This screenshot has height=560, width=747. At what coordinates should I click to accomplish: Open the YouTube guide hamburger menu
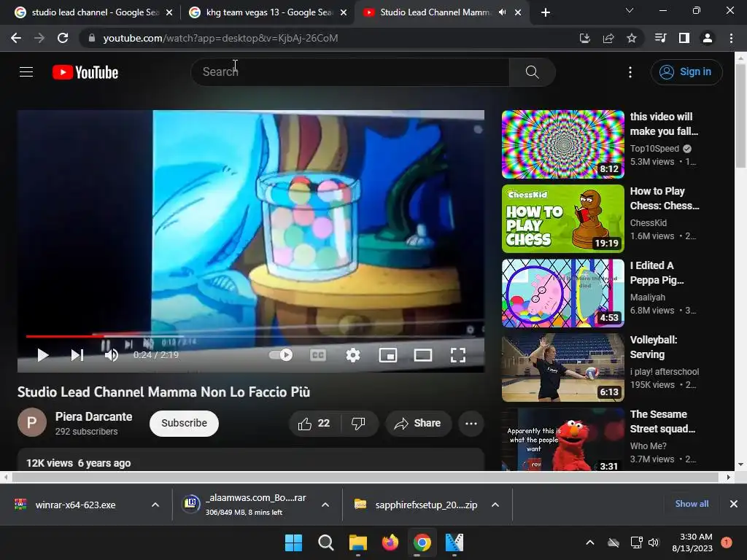[26, 72]
